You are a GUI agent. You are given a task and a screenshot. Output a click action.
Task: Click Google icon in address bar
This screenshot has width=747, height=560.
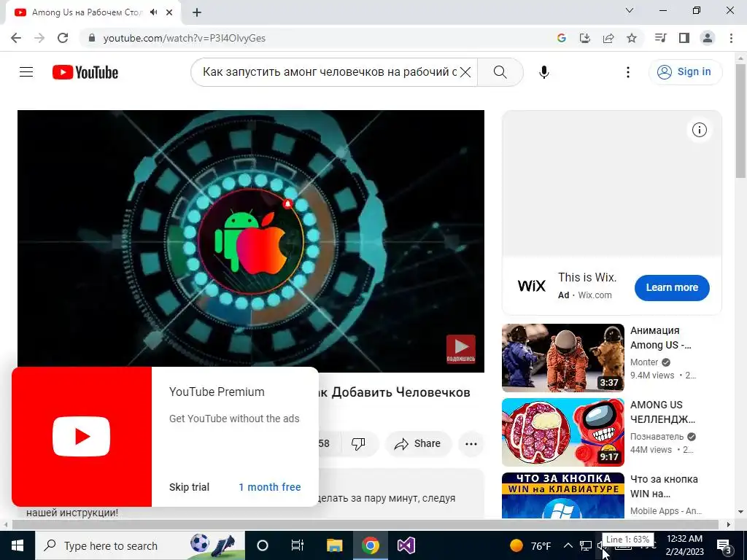click(x=562, y=38)
